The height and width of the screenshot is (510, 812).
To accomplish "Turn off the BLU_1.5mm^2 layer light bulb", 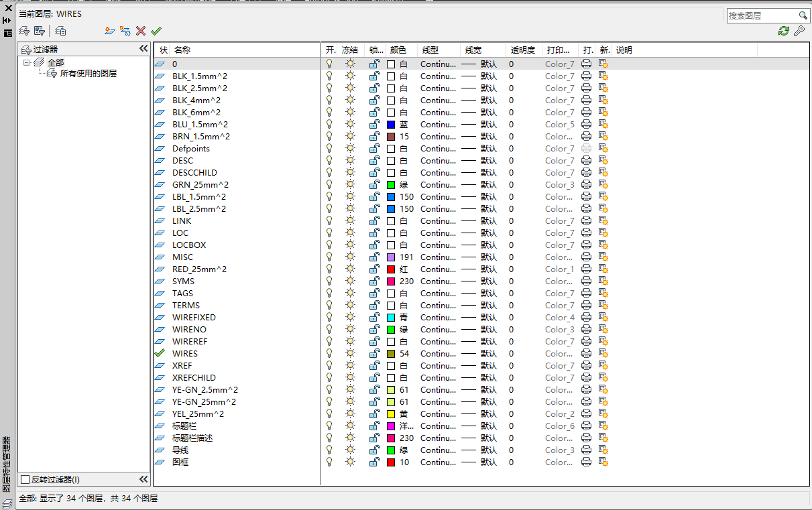I will [329, 125].
